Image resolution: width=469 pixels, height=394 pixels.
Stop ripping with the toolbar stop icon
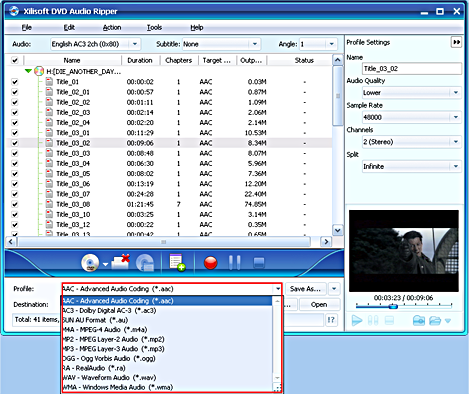click(x=259, y=263)
